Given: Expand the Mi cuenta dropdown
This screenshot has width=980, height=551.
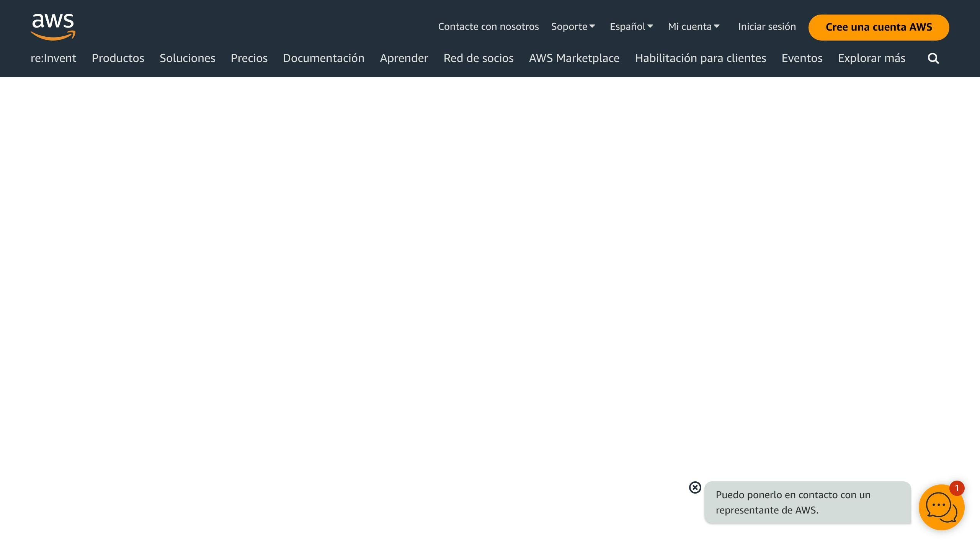Looking at the screenshot, I should click(x=694, y=26).
